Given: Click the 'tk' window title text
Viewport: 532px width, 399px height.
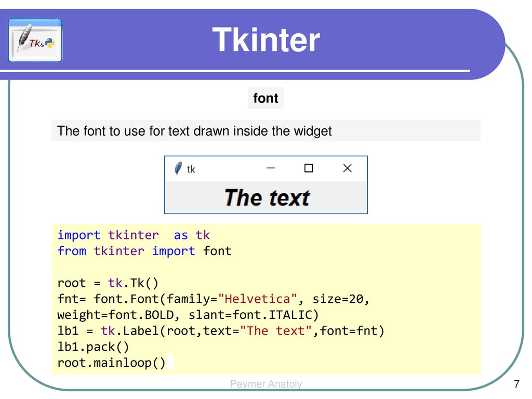Looking at the screenshot, I should 191,169.
